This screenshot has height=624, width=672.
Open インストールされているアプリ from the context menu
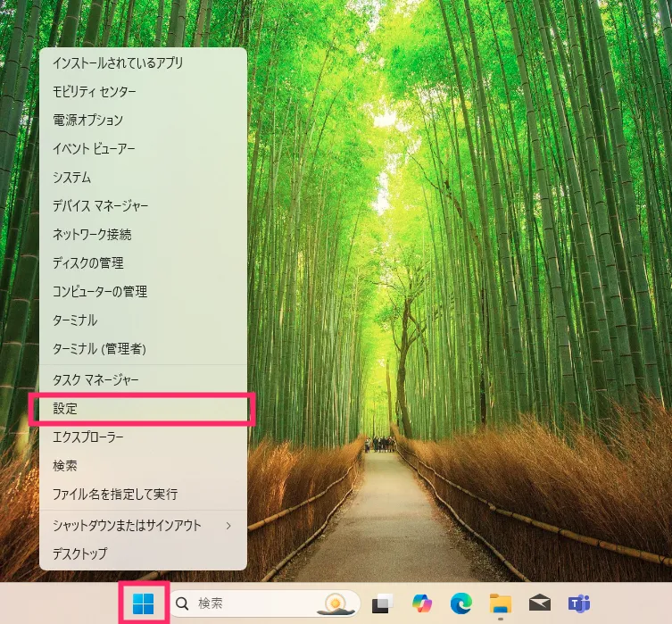pyautogui.click(x=143, y=63)
